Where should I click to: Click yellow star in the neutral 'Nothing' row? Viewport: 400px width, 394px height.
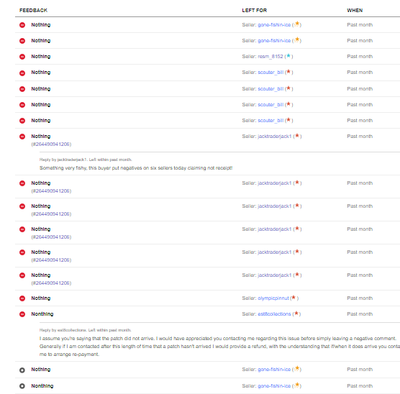pos(297,369)
